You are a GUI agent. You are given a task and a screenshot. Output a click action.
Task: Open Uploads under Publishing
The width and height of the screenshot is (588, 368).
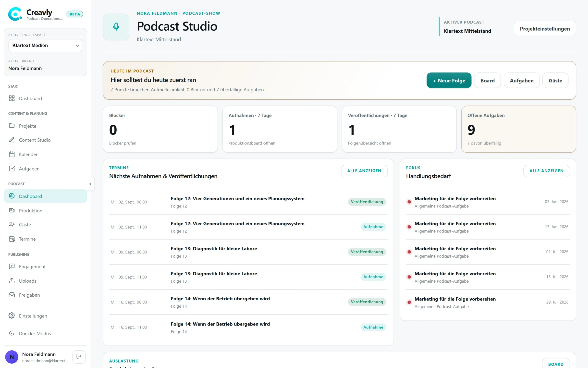click(45, 281)
